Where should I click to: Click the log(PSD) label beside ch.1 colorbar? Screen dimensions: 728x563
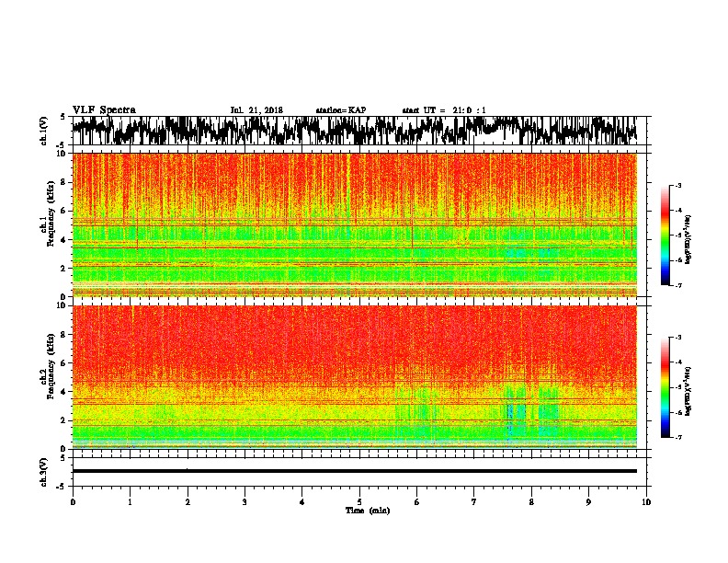point(688,240)
